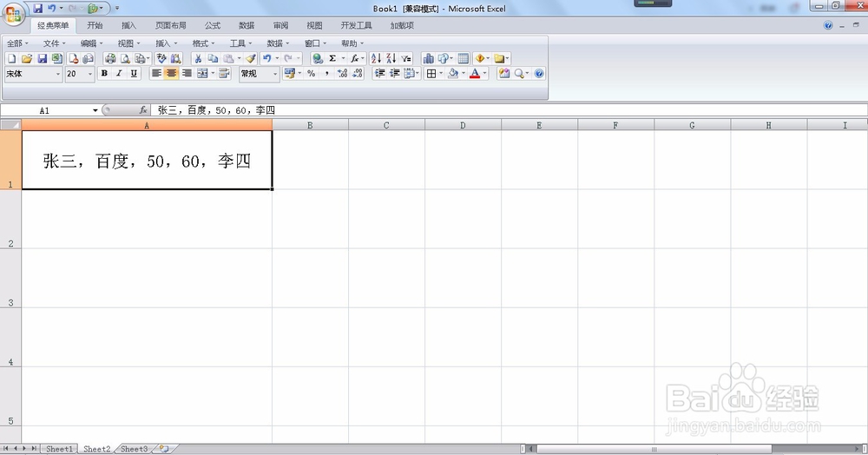The height and width of the screenshot is (455, 868).
Task: Toggle align right
Action: pyautogui.click(x=187, y=73)
